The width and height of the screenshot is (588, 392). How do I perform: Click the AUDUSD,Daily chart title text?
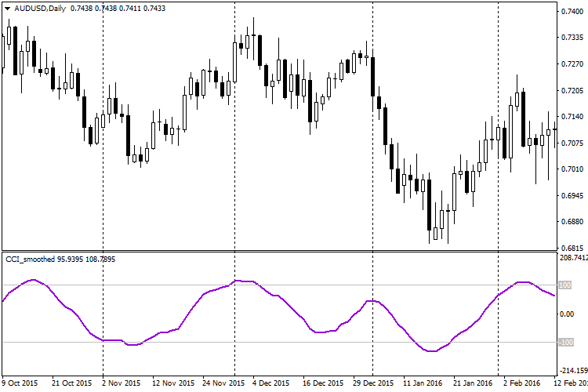click(40, 8)
